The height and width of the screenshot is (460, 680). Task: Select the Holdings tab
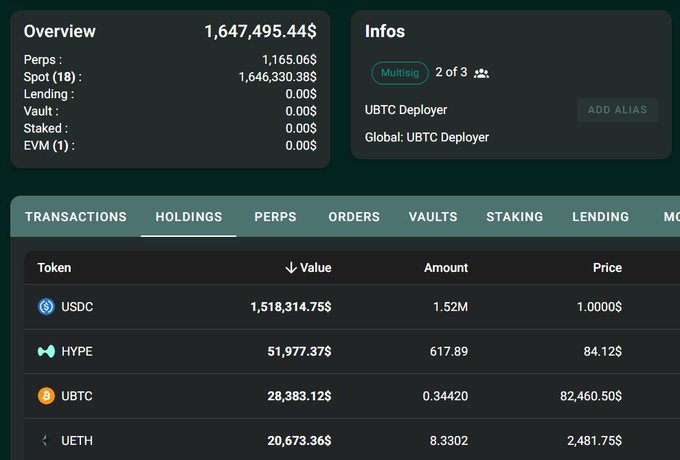click(189, 216)
